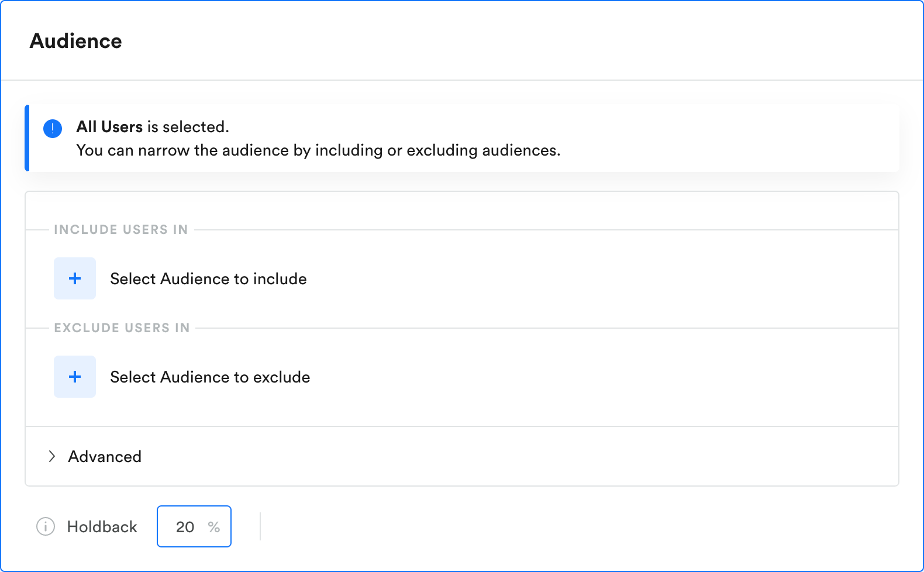Click the Audience panel heading
Viewport: 924px width, 572px height.
coord(76,41)
